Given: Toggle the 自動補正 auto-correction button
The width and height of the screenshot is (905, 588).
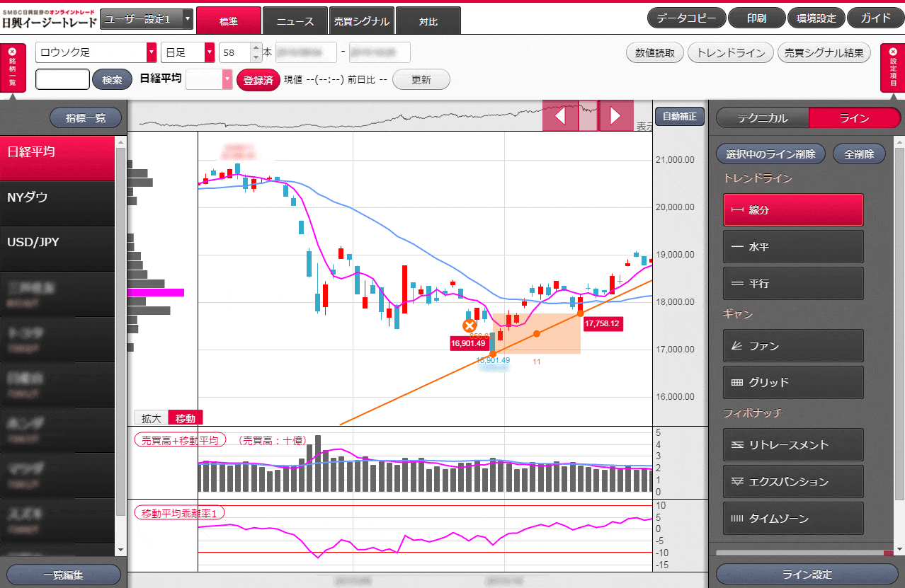Looking at the screenshot, I should point(679,117).
